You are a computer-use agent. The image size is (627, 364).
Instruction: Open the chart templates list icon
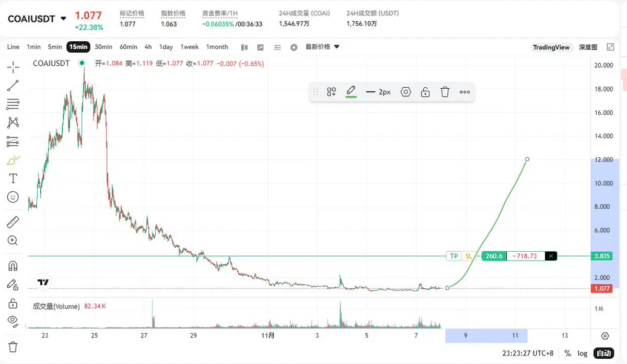pyautogui.click(x=277, y=47)
